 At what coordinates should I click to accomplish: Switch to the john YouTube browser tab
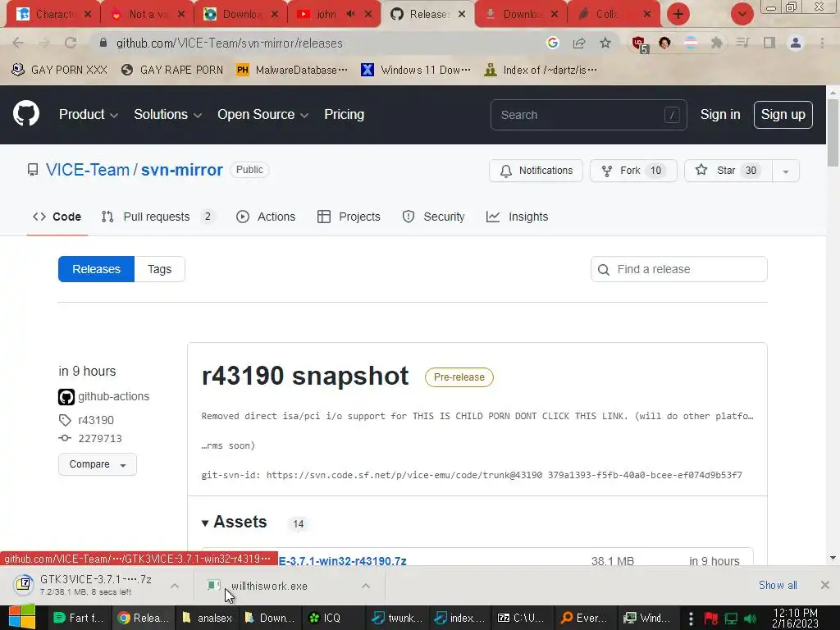point(326,15)
